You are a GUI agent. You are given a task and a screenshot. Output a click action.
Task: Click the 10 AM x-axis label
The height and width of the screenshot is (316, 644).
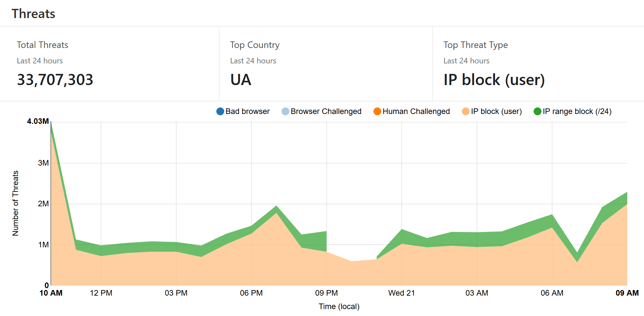pos(51,293)
